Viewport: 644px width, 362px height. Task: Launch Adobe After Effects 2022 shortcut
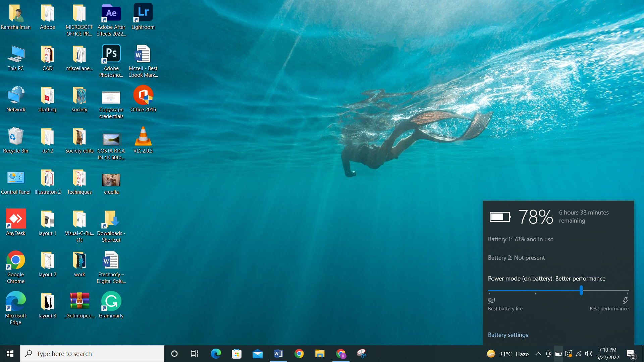coord(111,20)
